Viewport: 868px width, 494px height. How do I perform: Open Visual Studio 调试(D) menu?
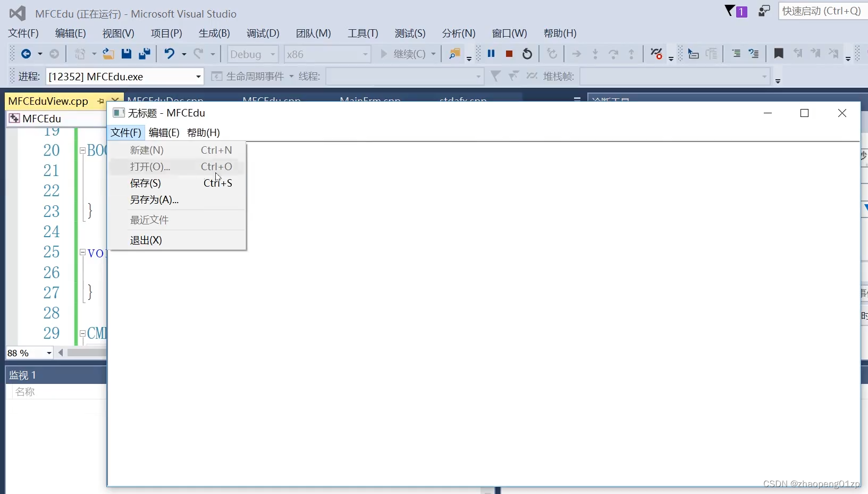click(263, 34)
